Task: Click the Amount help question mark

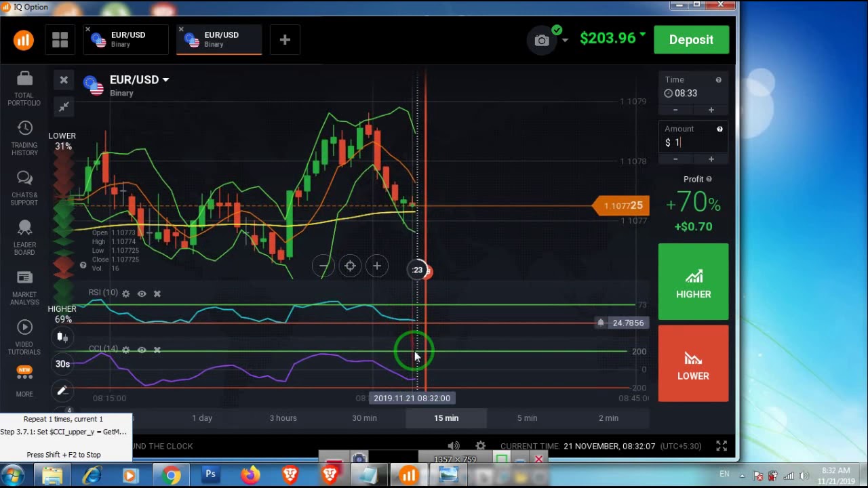Action: coord(719,129)
